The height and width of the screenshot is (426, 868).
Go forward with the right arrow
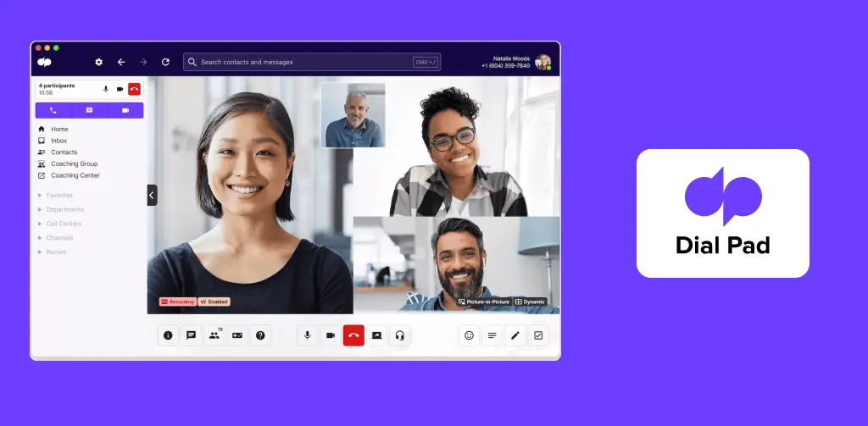click(x=143, y=62)
